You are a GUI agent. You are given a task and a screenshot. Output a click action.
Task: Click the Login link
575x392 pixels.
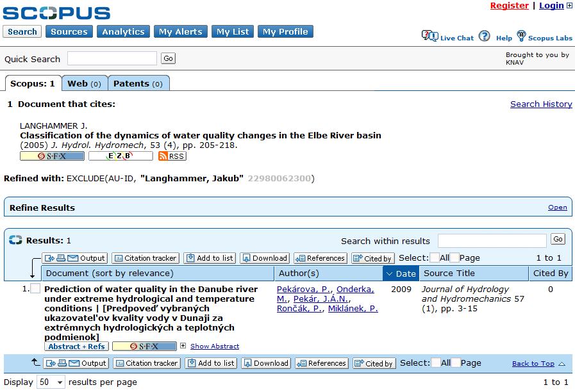tap(551, 6)
